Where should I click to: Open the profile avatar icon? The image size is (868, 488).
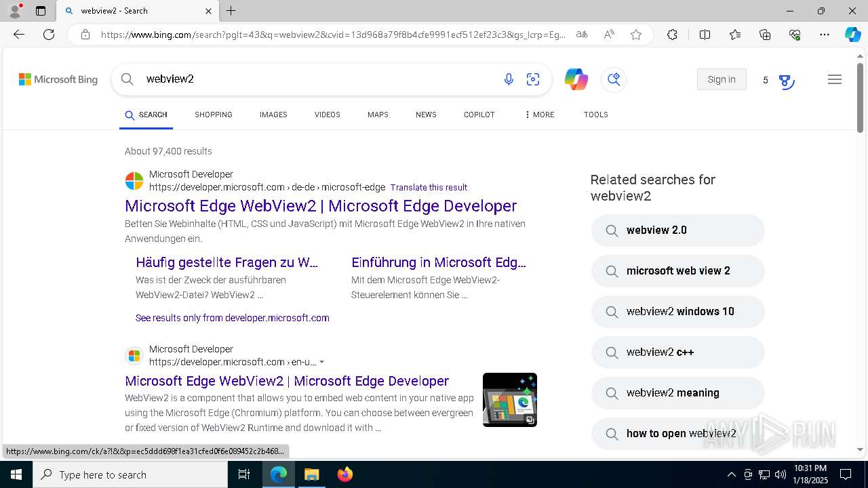point(15,11)
